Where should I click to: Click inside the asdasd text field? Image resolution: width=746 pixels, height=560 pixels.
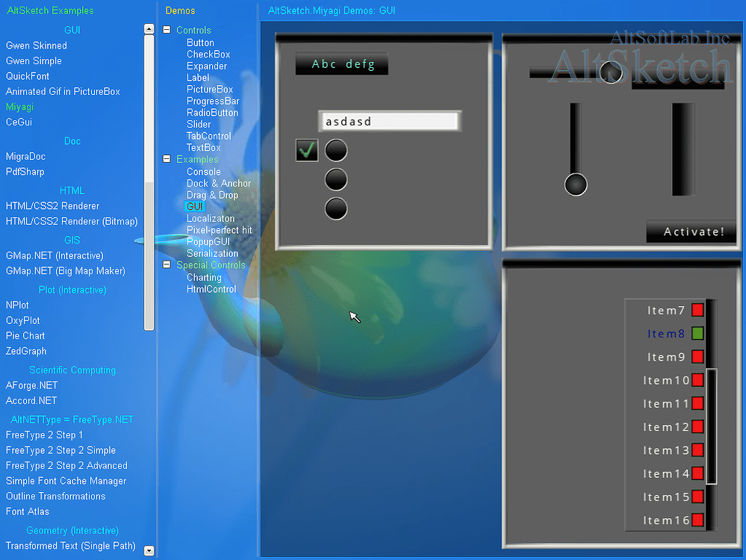click(x=388, y=120)
